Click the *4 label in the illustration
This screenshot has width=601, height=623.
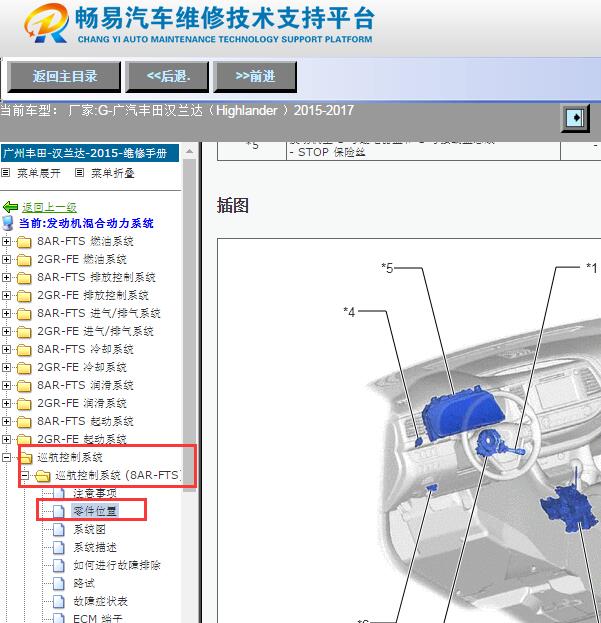tap(349, 312)
